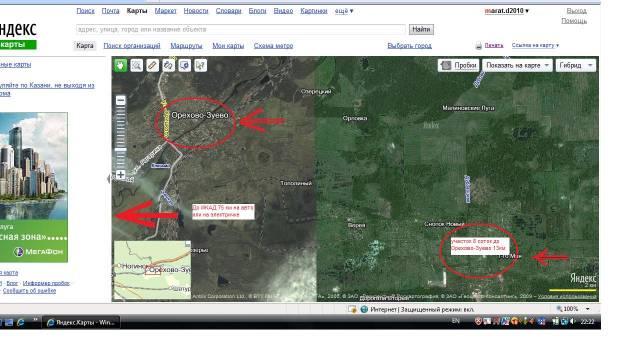640x360 pixels.
Task: Click the map zoom level slider
Action: click(x=120, y=138)
